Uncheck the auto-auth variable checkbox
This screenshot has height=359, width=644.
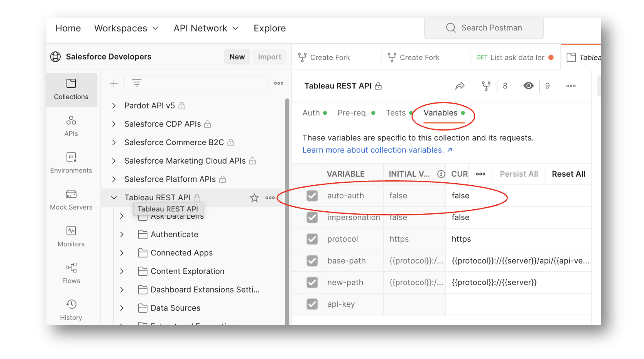[x=312, y=196]
